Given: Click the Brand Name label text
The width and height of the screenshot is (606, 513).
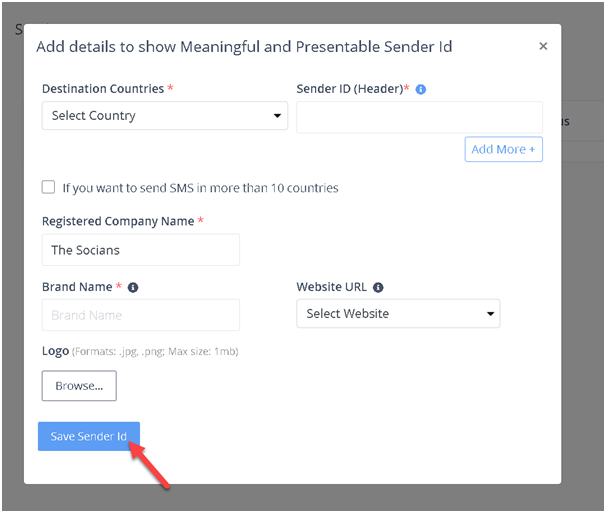Looking at the screenshot, I should (77, 287).
